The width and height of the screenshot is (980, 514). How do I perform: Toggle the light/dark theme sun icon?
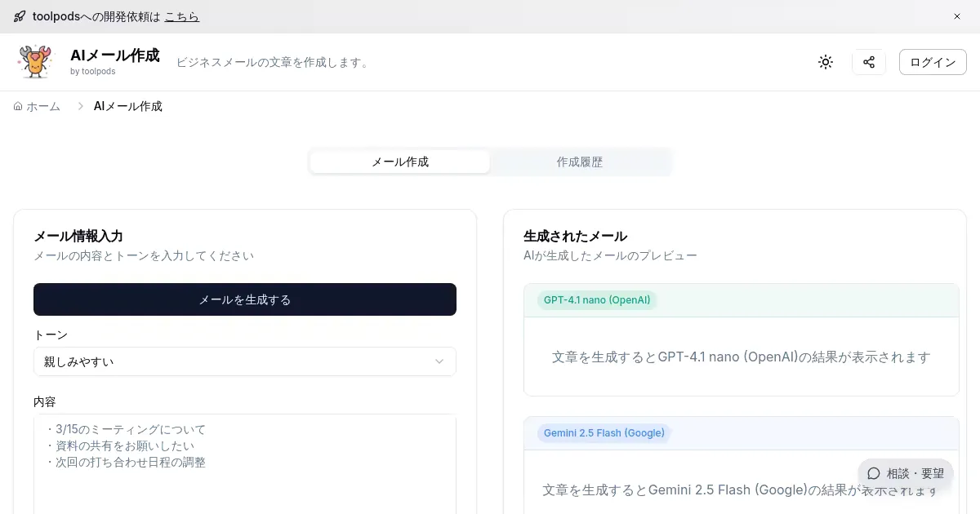tap(826, 62)
